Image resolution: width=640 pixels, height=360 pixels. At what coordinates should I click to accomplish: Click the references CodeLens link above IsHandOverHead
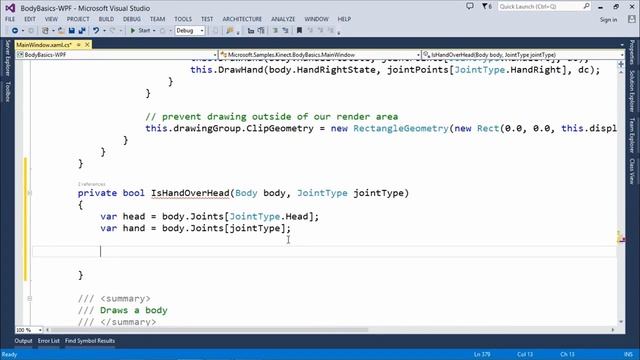pyautogui.click(x=92, y=184)
